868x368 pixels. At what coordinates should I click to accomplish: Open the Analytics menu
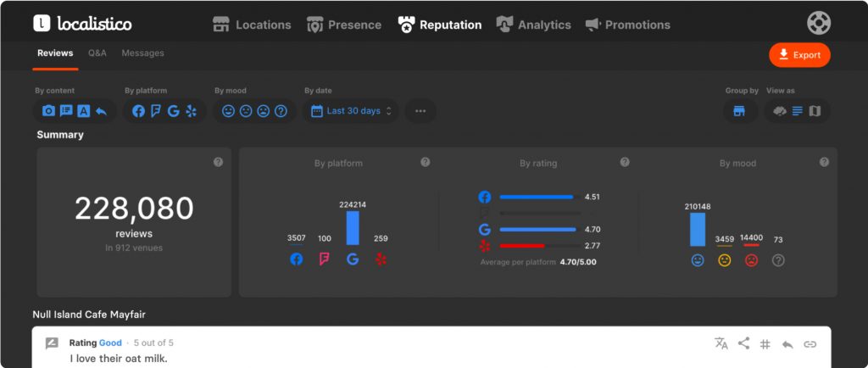click(x=533, y=25)
